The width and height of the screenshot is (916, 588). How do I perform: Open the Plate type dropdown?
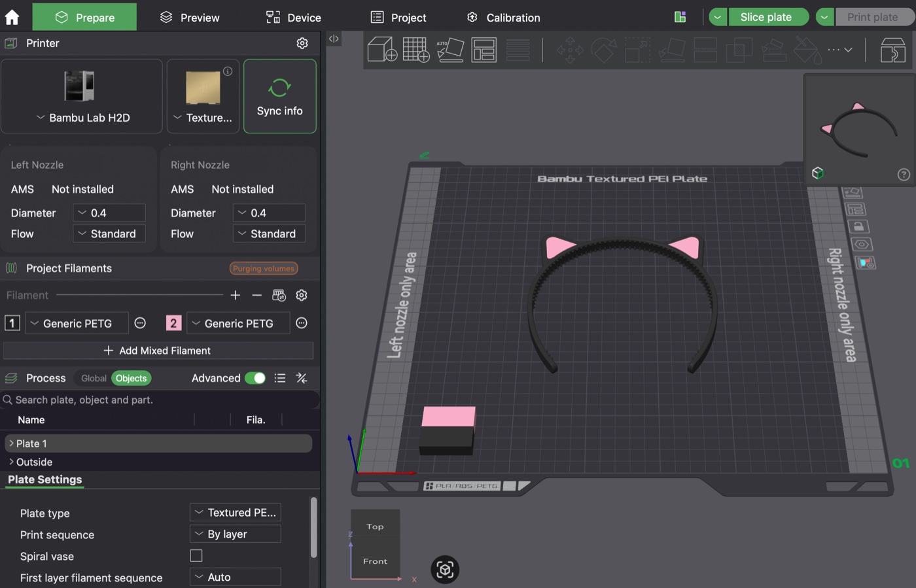[236, 512]
